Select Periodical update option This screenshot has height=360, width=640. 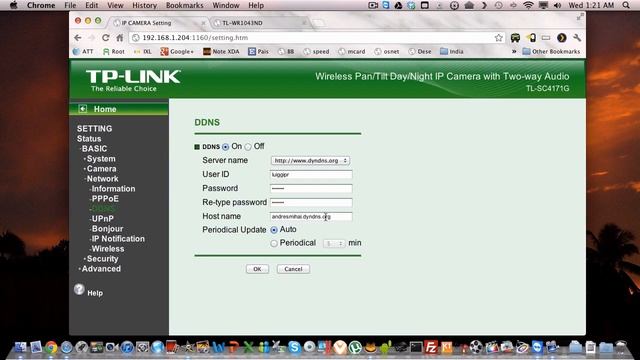tap(274, 243)
